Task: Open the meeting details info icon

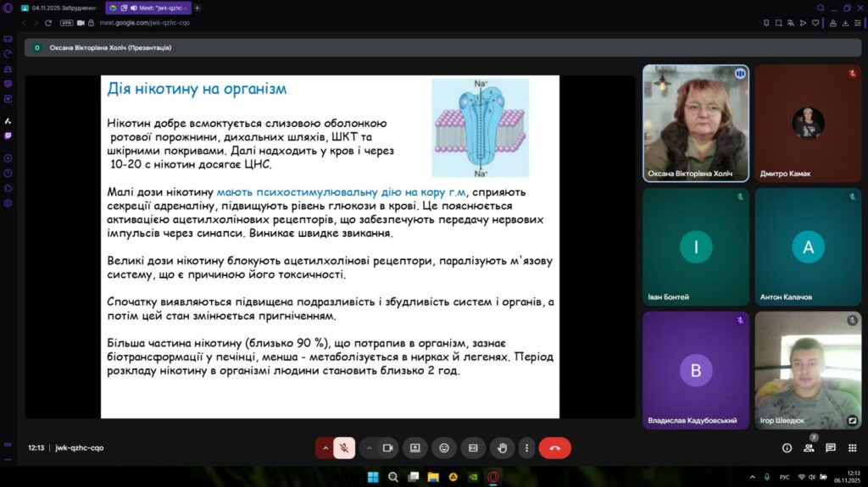Action: 787,447
